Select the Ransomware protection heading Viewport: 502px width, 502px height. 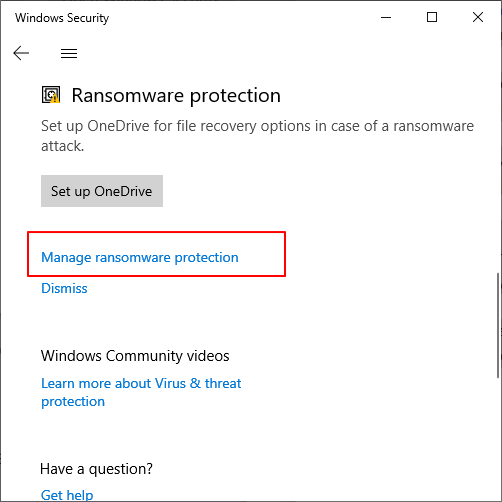click(176, 96)
